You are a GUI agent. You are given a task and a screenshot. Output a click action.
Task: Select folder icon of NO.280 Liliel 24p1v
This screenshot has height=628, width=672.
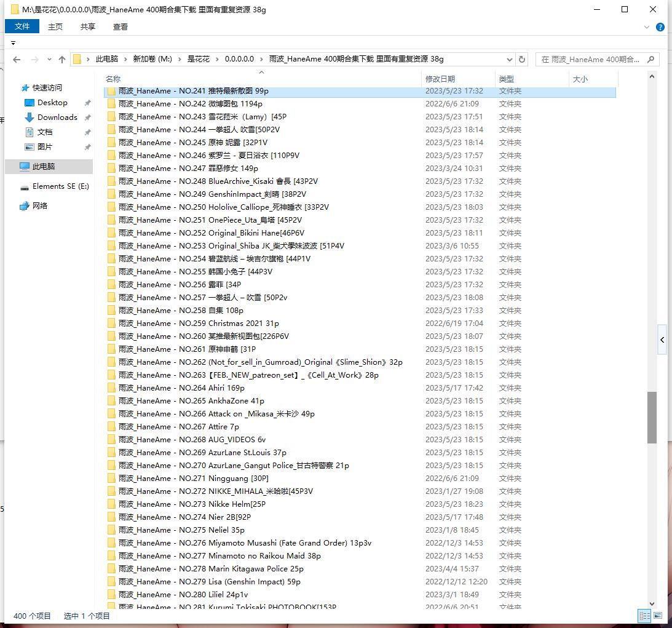111,595
